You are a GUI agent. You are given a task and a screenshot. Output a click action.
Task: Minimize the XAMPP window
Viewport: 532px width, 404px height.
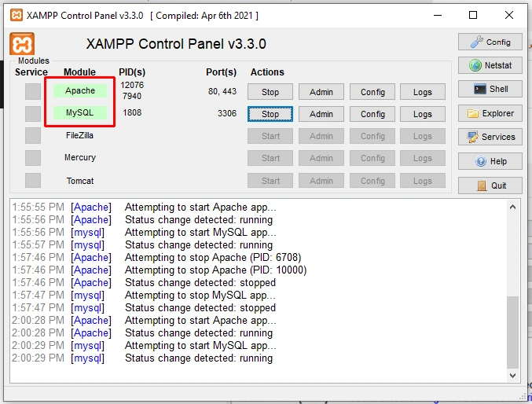pyautogui.click(x=438, y=15)
